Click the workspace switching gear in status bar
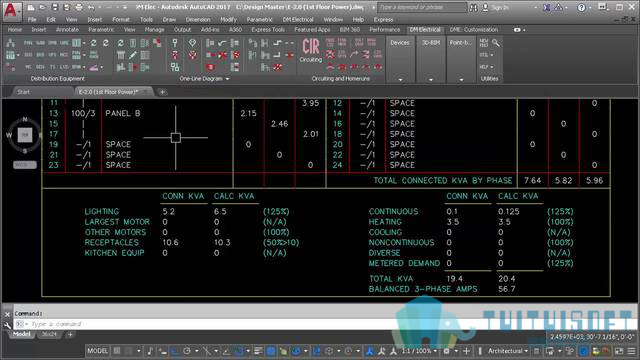Viewport: 640px width, 360px height. [446, 351]
